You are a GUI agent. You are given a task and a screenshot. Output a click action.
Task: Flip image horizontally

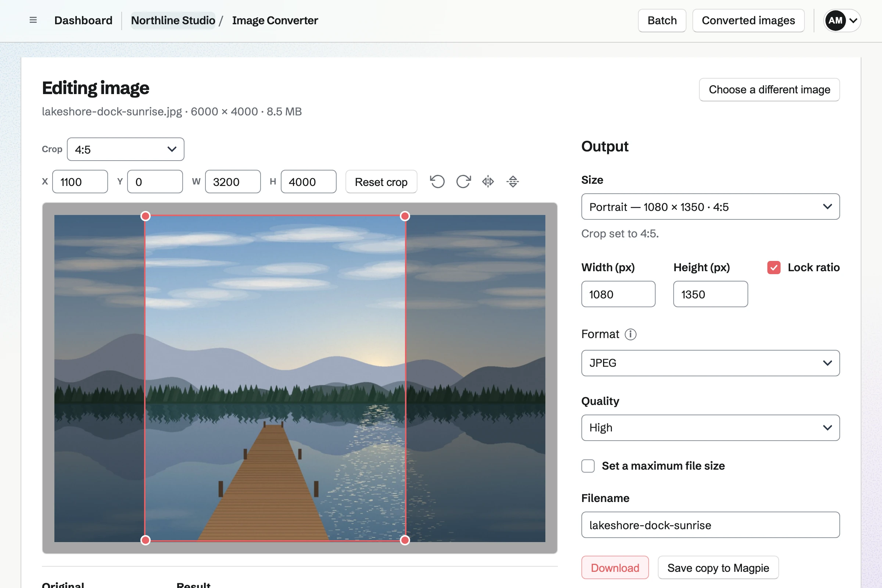[488, 182]
